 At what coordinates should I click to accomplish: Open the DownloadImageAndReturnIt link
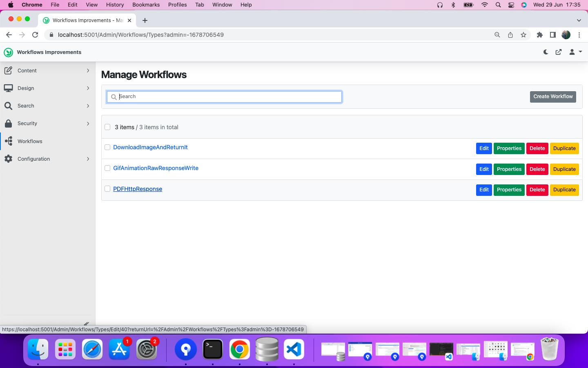150,147
